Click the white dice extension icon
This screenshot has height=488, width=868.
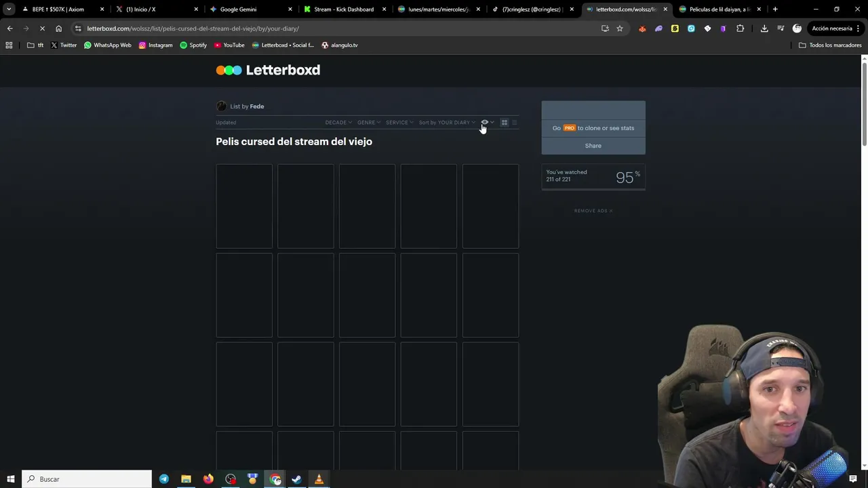tap(707, 28)
